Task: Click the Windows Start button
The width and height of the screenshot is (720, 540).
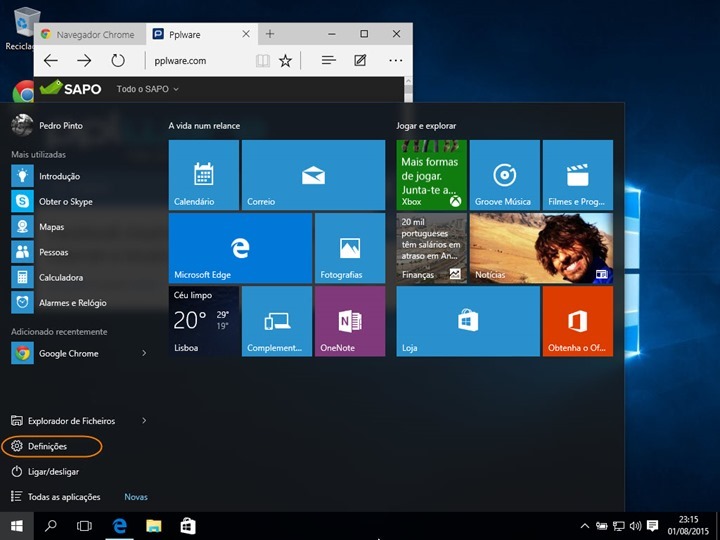Action: tap(17, 526)
